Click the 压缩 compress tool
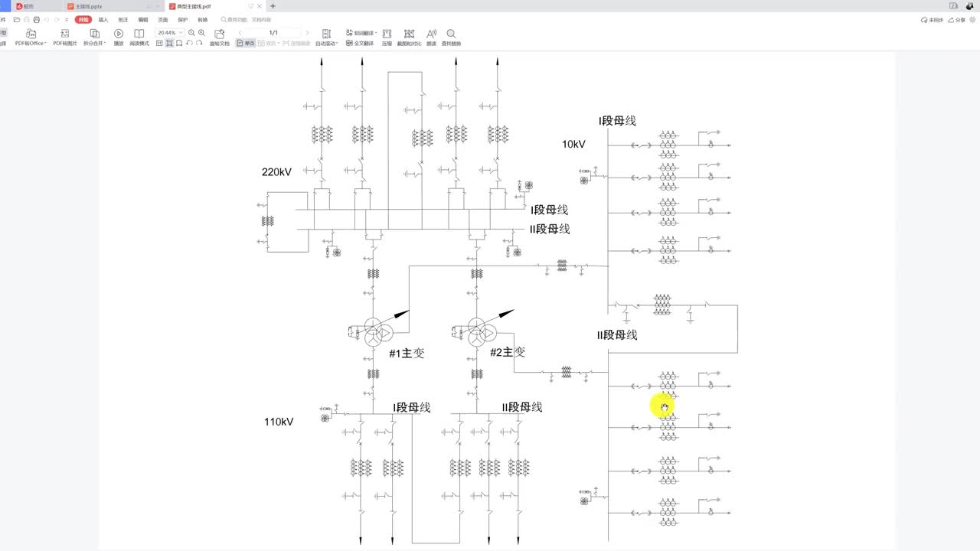The image size is (980, 551). (387, 37)
